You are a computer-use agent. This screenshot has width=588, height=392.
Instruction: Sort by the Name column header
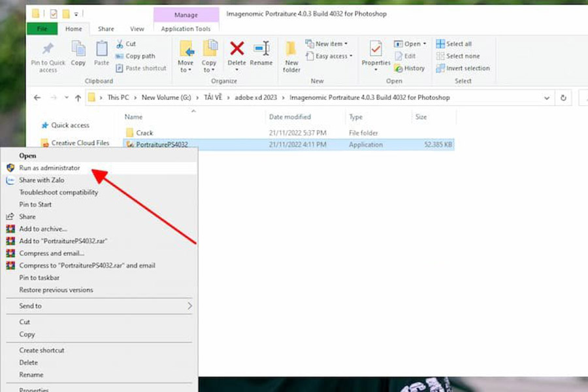pyautogui.click(x=133, y=117)
